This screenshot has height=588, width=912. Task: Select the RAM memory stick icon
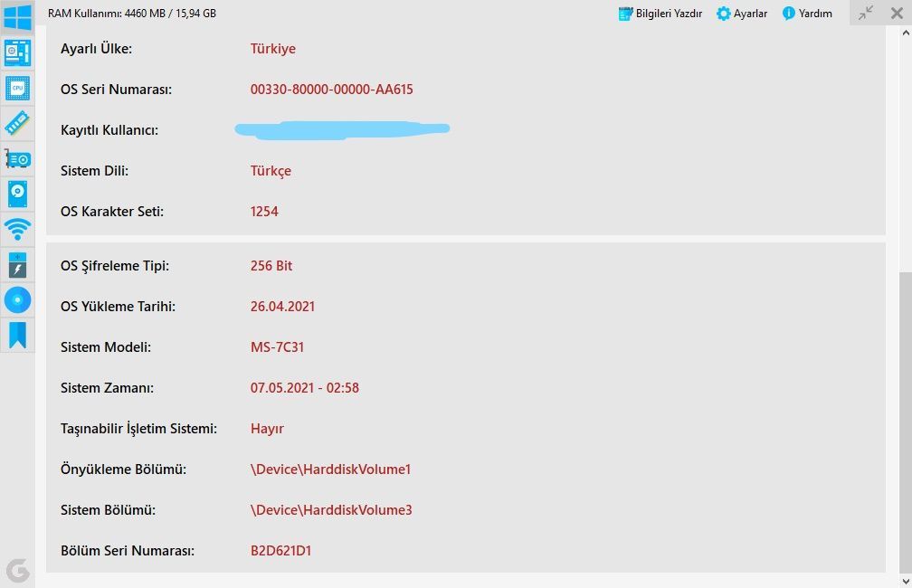pyautogui.click(x=17, y=123)
